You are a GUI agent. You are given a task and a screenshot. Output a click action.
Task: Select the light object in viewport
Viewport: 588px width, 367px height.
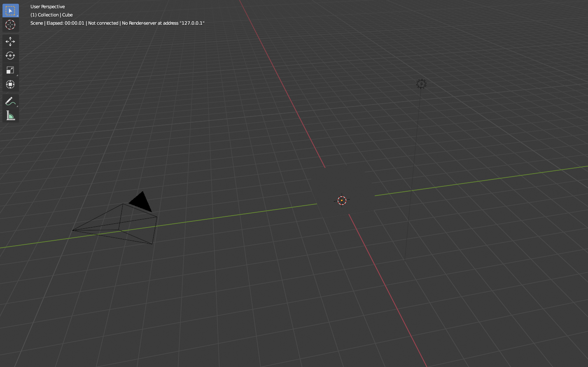[x=421, y=84]
